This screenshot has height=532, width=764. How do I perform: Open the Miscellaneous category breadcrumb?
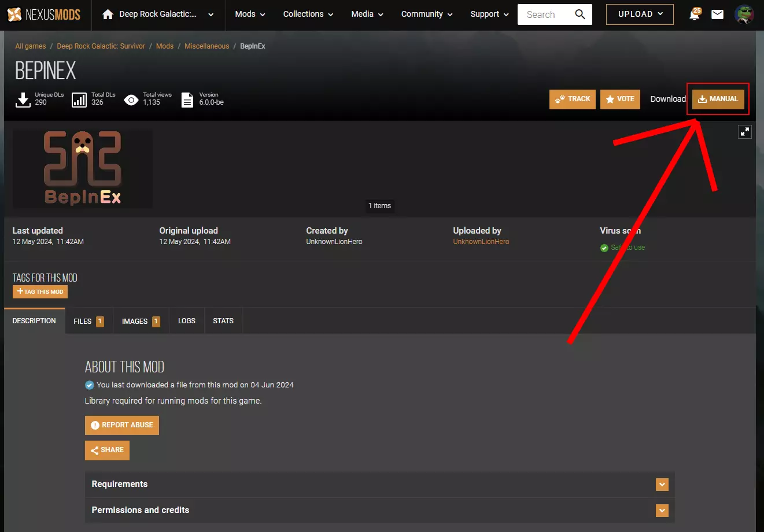click(x=207, y=46)
